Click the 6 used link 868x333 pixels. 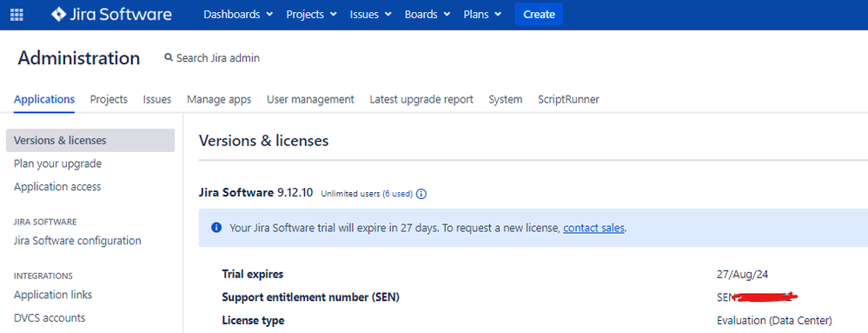pos(397,194)
